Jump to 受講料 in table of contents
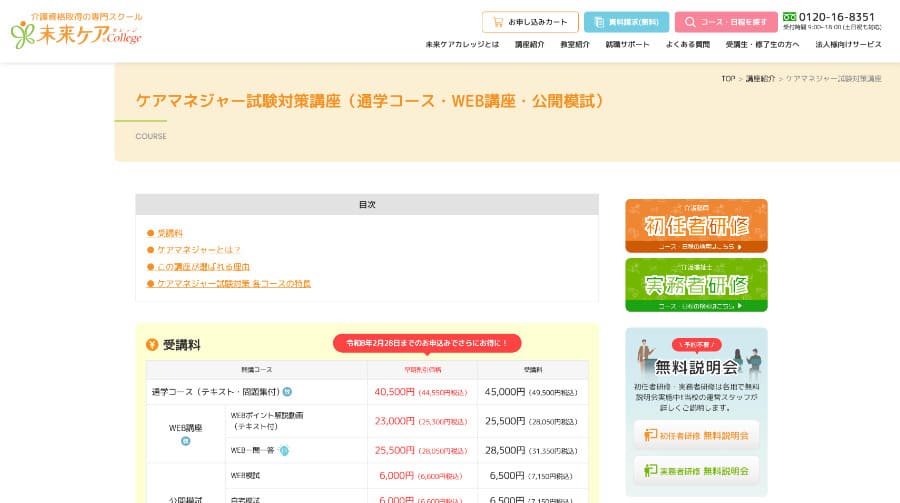 click(169, 233)
